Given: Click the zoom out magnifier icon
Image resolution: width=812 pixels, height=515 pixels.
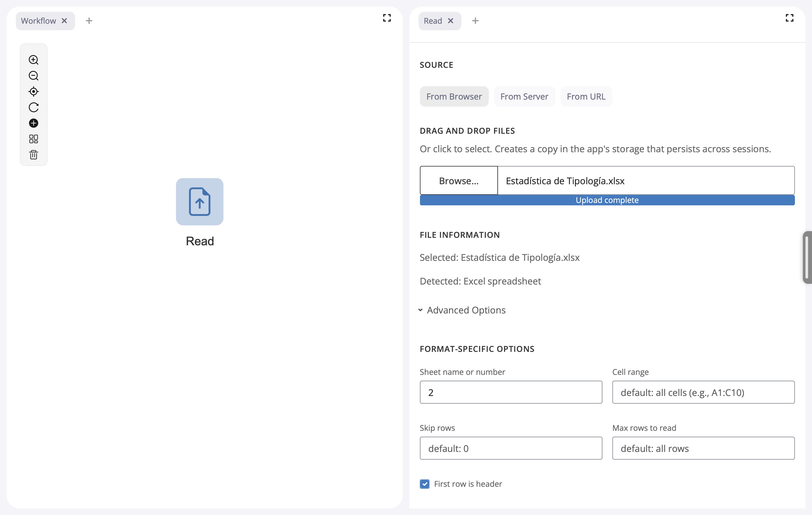Looking at the screenshot, I should [x=33, y=76].
